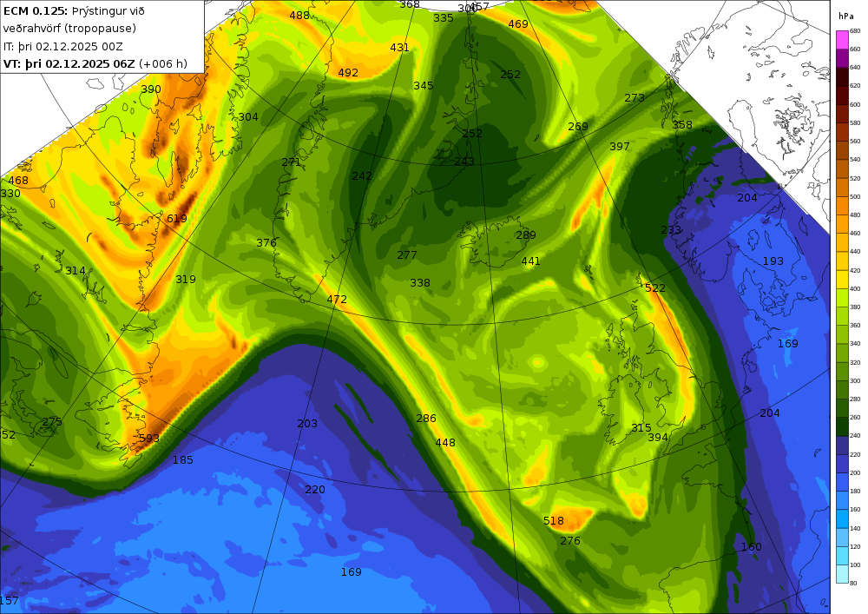Click the "390" pressure value on the map
This screenshot has width=868, height=614.
[151, 89]
